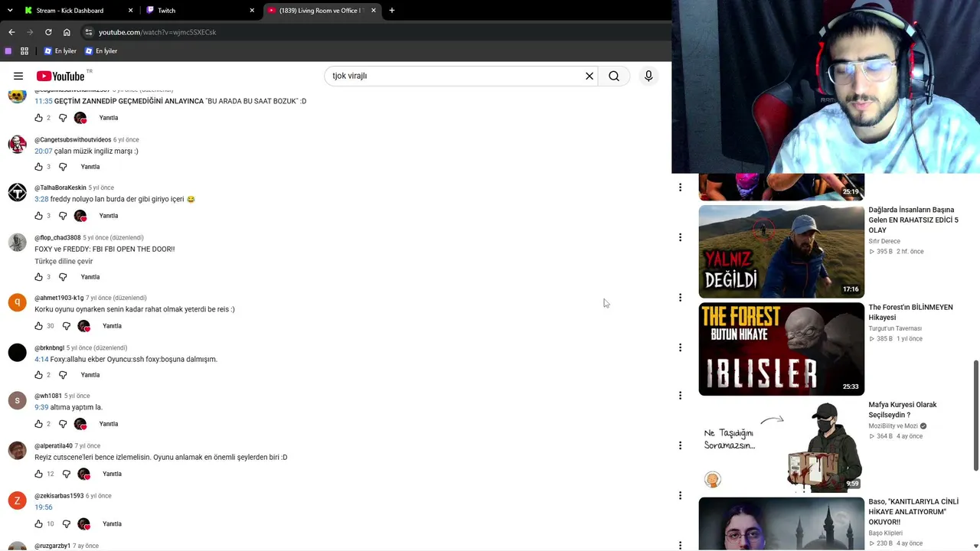Open 'The Forest'ın BİLİNMEYEN Hikayesi' video title
The width and height of the screenshot is (980, 551).
[910, 312]
